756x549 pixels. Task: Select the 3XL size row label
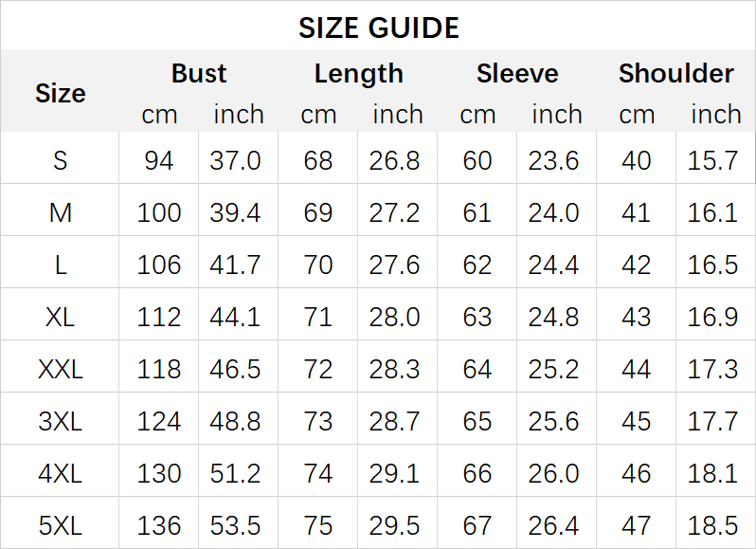60,421
